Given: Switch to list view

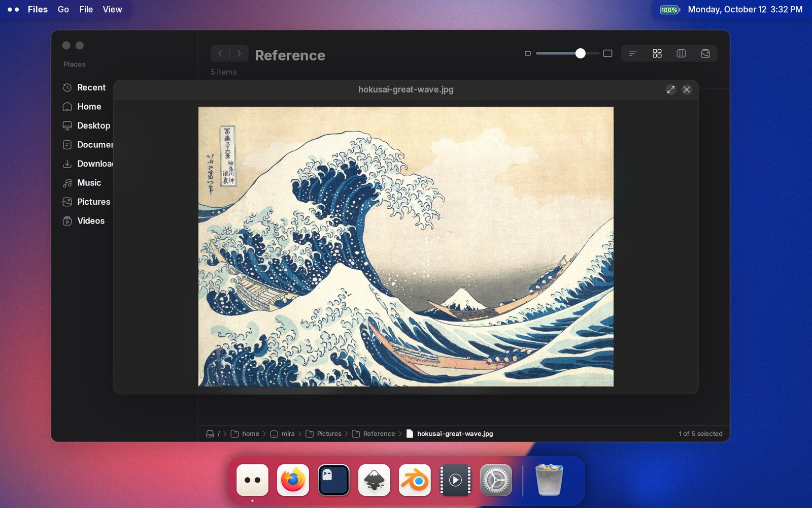Looking at the screenshot, I should 633,53.
